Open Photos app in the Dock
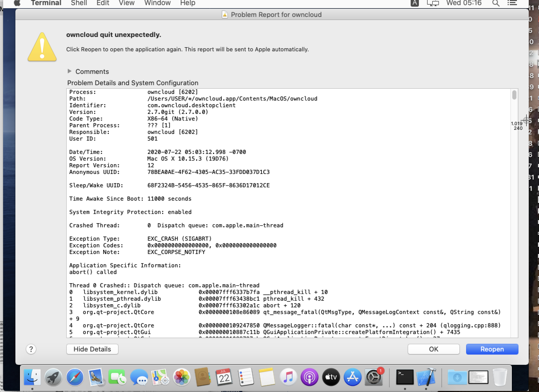 (181, 377)
